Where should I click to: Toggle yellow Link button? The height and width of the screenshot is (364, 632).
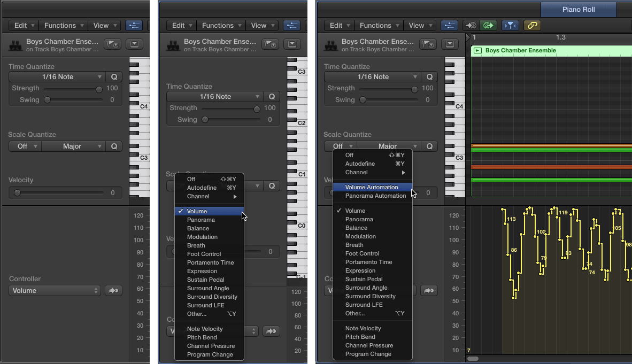pyautogui.click(x=532, y=26)
